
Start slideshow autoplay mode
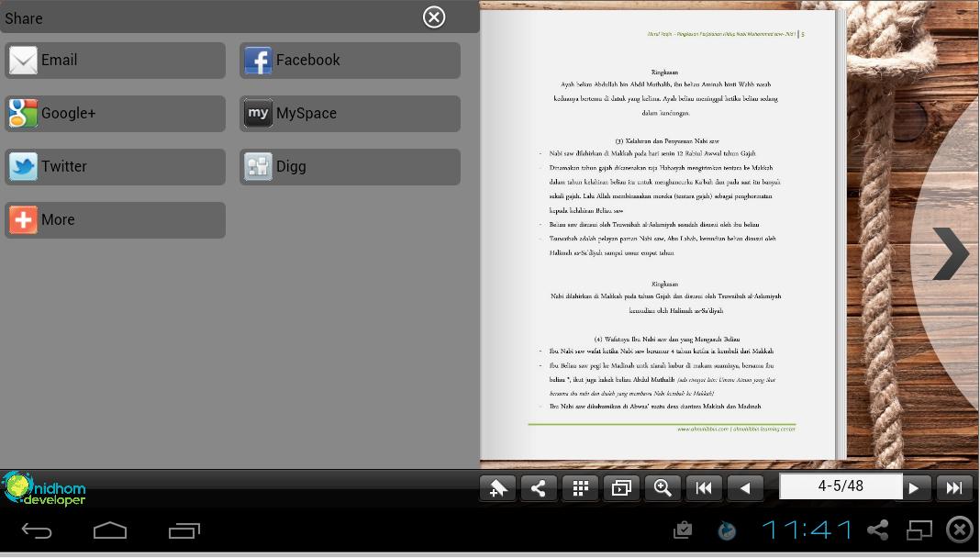pos(621,488)
